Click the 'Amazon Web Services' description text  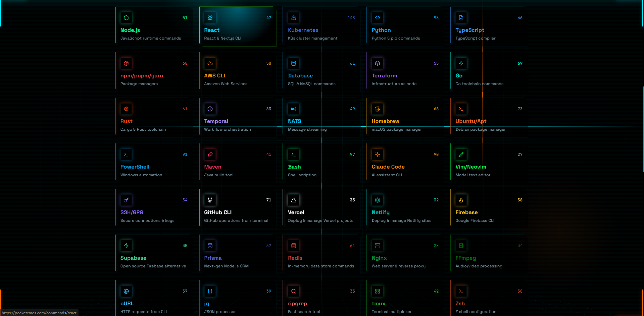click(226, 84)
